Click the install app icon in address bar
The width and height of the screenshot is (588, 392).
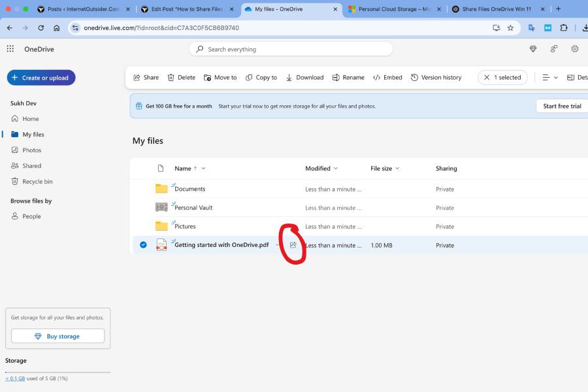click(496, 27)
